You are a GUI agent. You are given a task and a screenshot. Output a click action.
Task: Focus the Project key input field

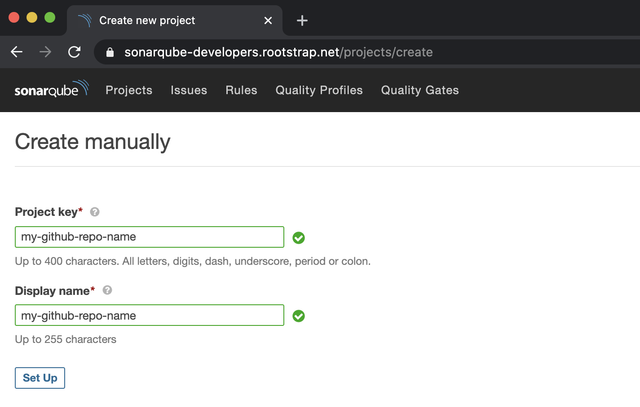click(x=150, y=237)
